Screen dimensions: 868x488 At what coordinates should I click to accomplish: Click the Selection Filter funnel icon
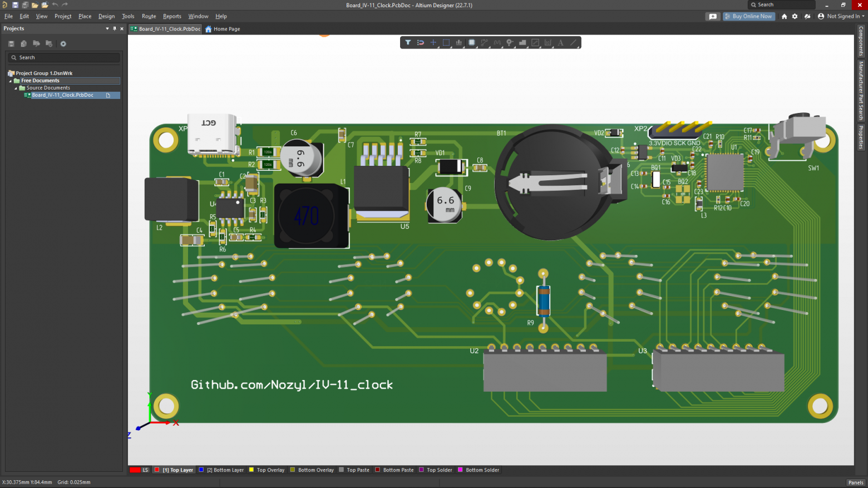coord(408,42)
